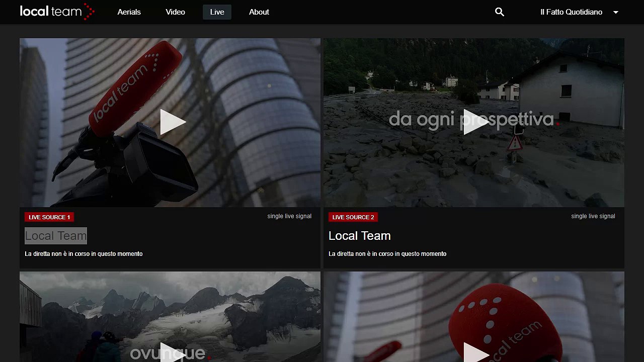644x362 pixels.
Task: Go to the Video section
Action: [176, 12]
